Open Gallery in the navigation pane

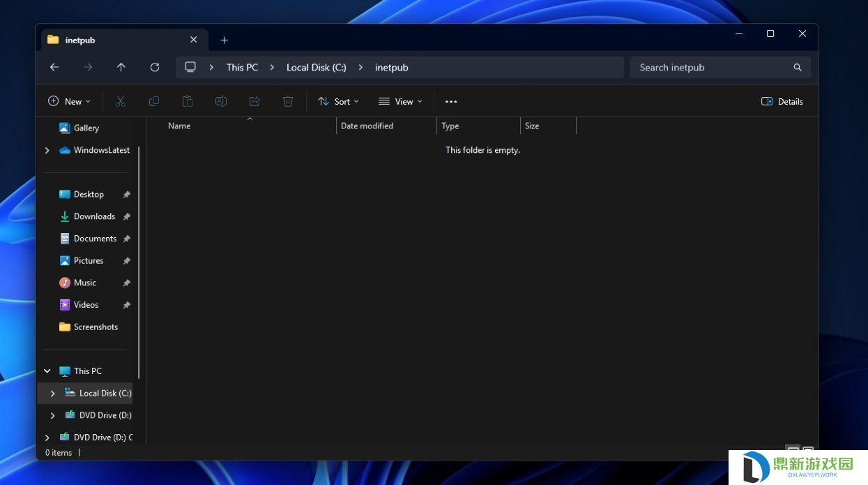[x=86, y=128]
